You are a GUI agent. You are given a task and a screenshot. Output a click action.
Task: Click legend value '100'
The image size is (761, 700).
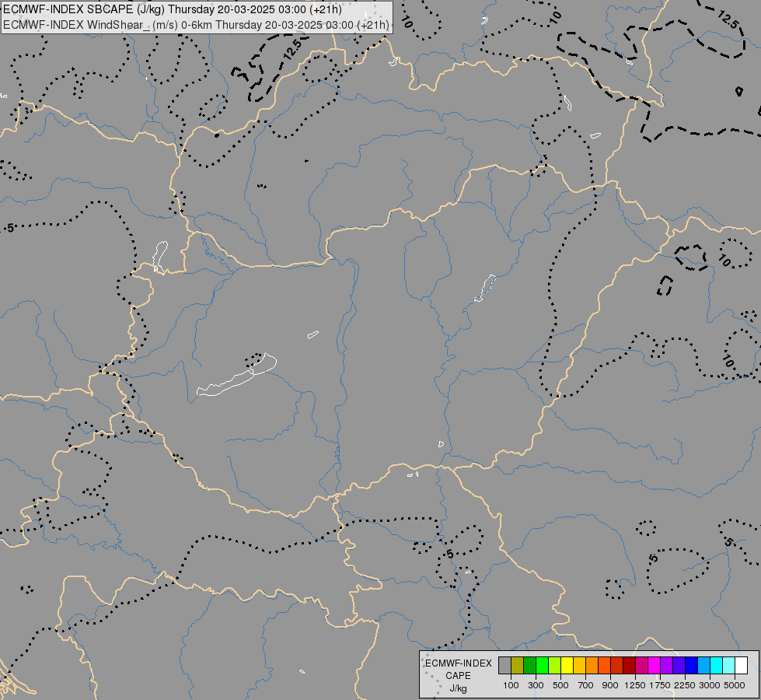511,685
